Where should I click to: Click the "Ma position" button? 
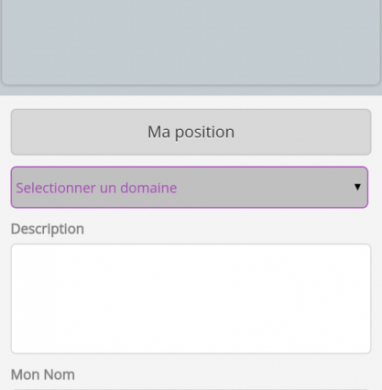click(191, 132)
